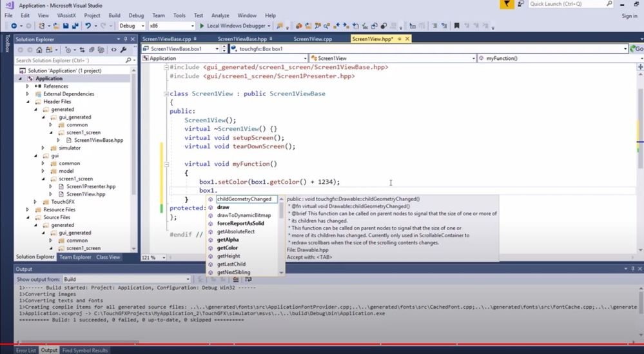This screenshot has width=644, height=354.
Task: Switch to the Error List tab
Action: pos(26,350)
